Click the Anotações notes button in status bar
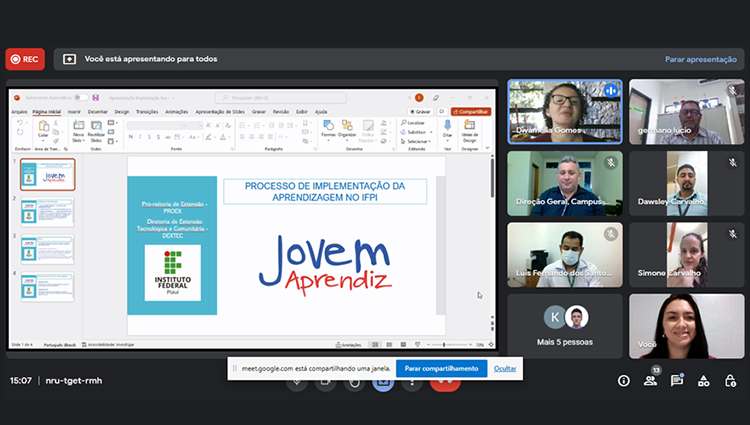750x425 pixels. pyautogui.click(x=348, y=345)
